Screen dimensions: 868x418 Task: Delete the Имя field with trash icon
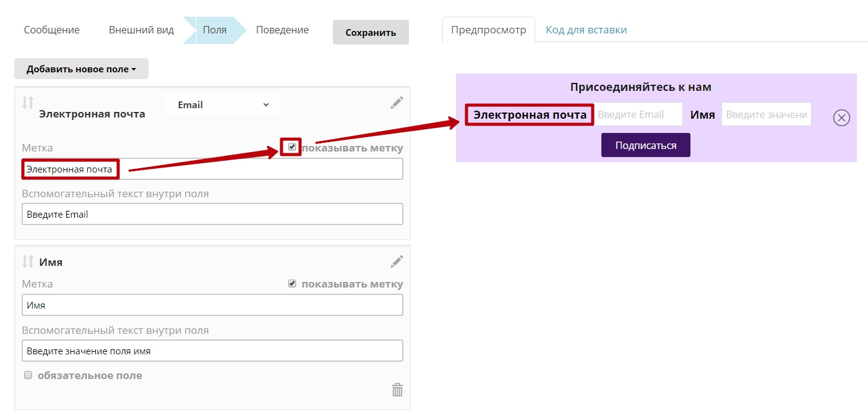pos(397,390)
